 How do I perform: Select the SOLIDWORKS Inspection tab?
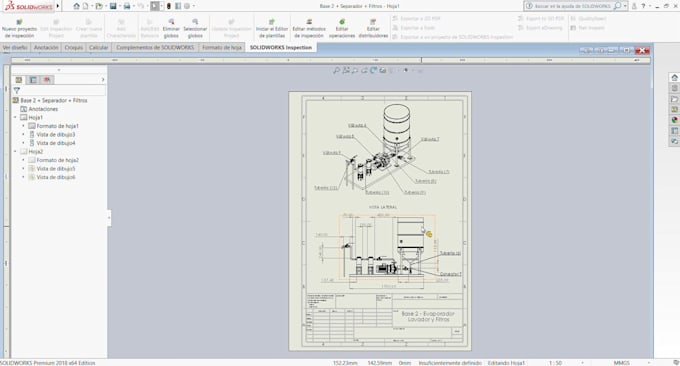click(281, 47)
